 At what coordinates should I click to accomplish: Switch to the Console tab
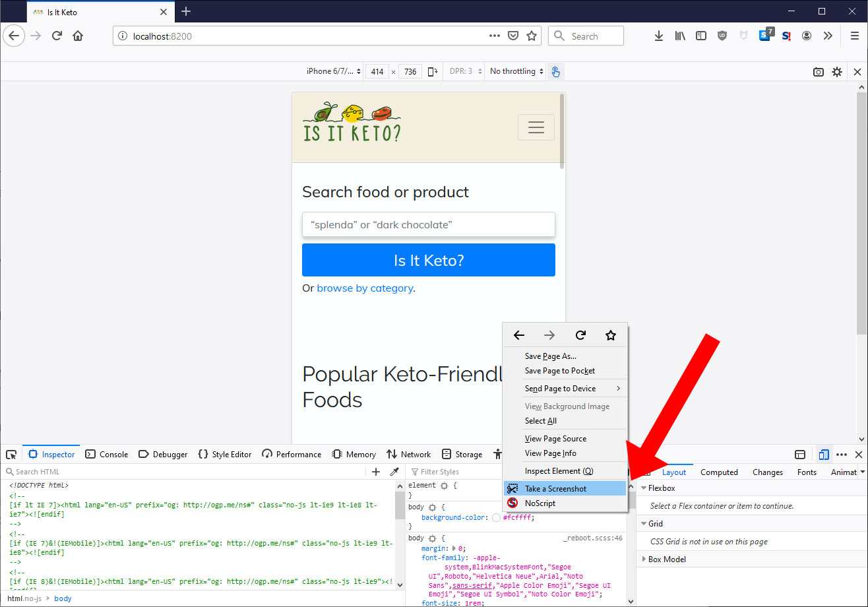[106, 455]
